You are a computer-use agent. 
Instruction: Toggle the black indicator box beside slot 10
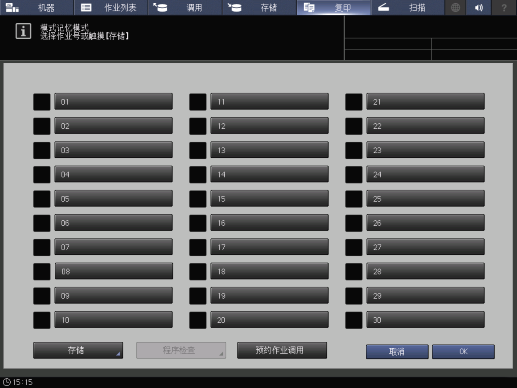click(x=42, y=320)
